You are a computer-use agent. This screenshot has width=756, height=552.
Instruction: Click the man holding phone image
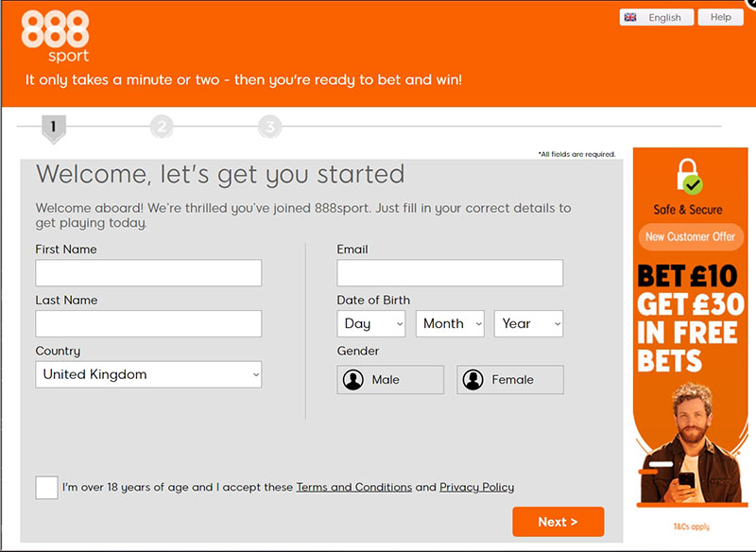coord(691,443)
